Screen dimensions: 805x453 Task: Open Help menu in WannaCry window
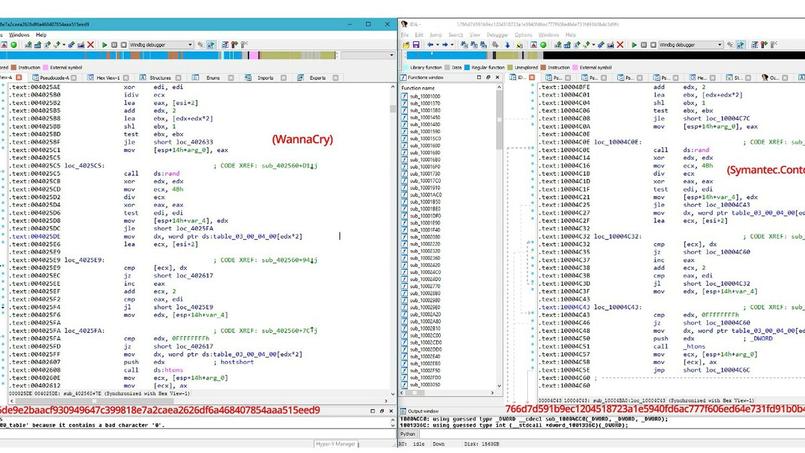(41, 35)
